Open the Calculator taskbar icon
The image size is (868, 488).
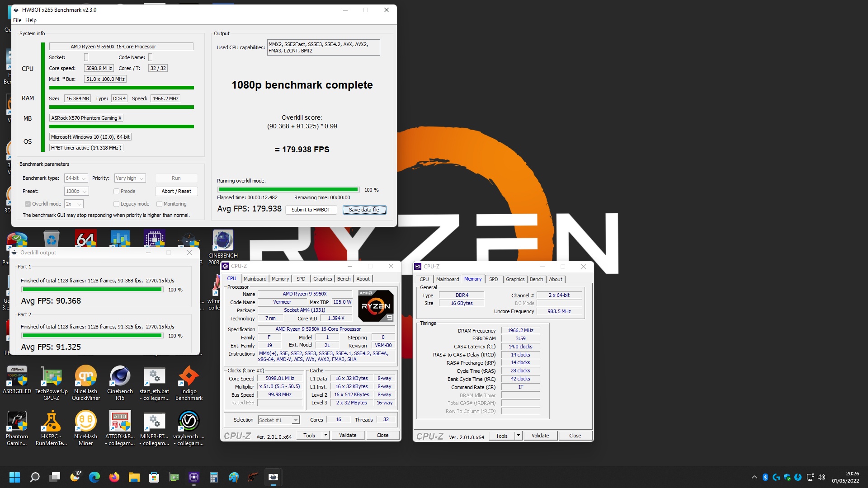point(214,477)
